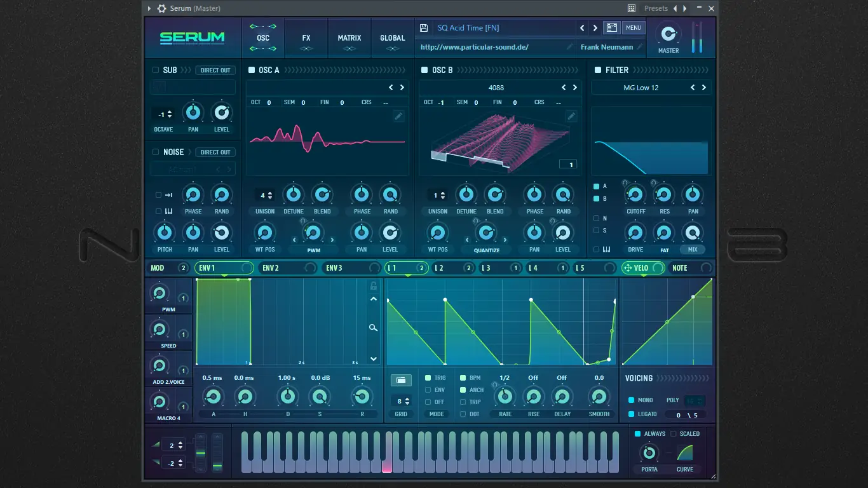Click the SERUM logo

coord(192,37)
